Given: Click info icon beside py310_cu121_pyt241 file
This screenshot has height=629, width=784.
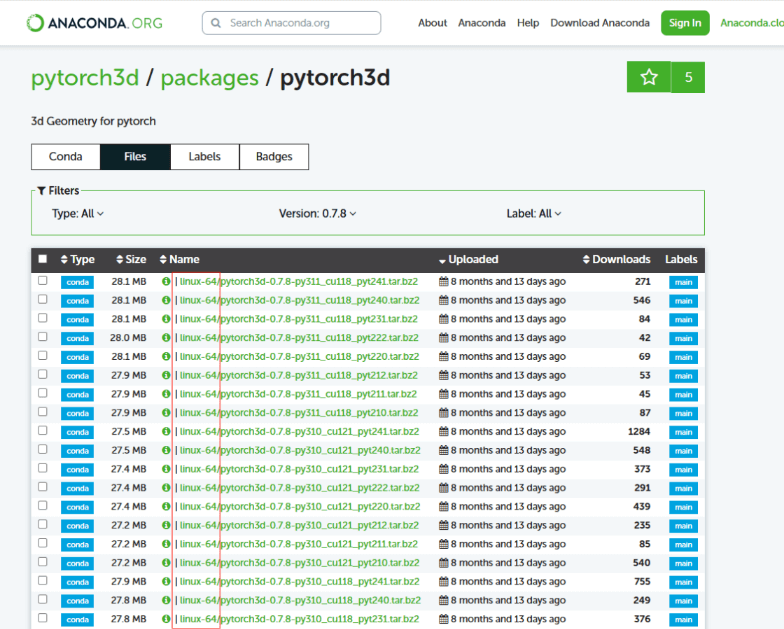Looking at the screenshot, I should coord(166,432).
